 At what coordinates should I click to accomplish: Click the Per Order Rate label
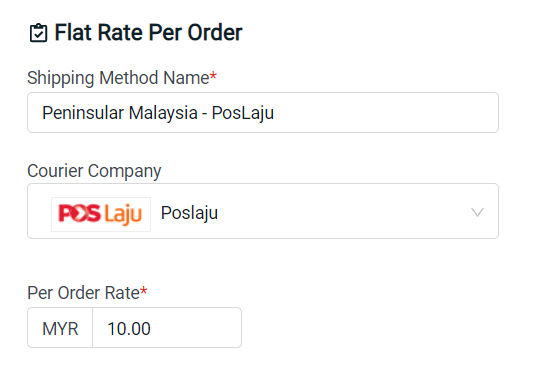[x=83, y=293]
